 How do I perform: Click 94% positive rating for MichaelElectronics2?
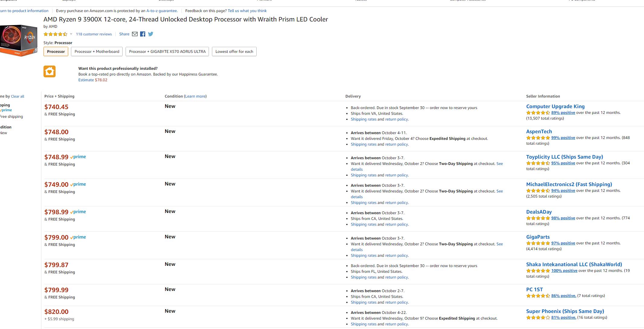tap(563, 191)
